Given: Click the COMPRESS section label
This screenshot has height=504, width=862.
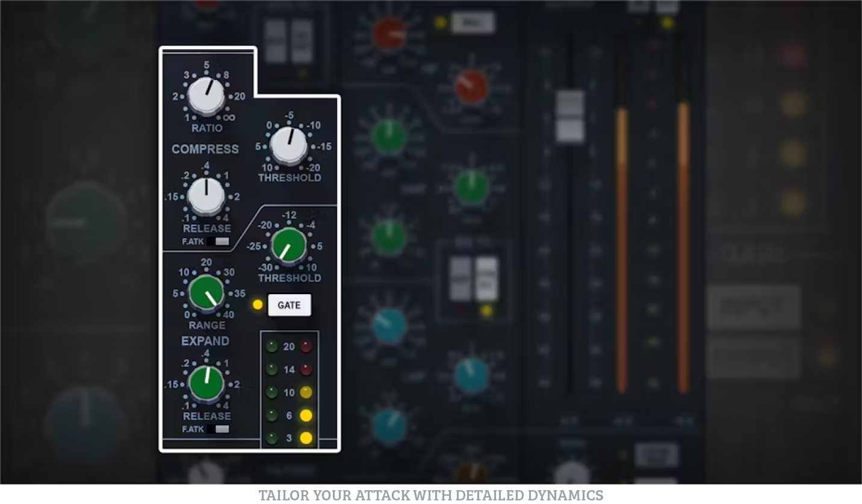Looking at the screenshot, I should [205, 149].
